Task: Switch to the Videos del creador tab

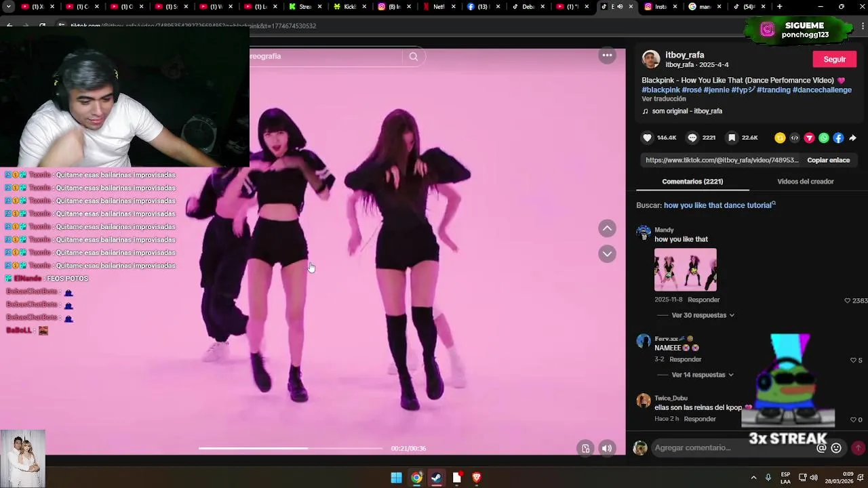Action: pyautogui.click(x=806, y=182)
